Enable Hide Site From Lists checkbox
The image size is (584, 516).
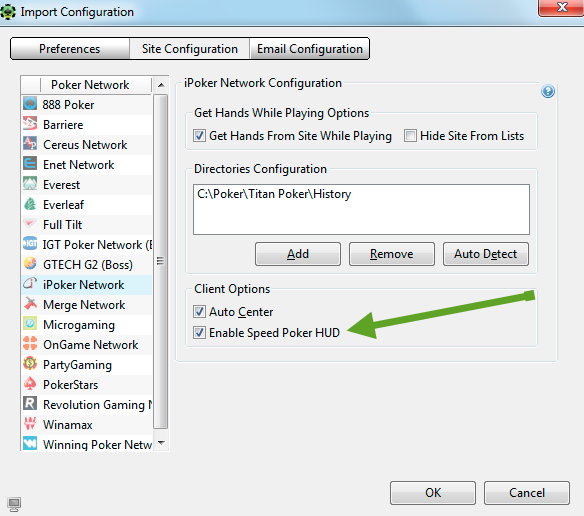(x=410, y=135)
